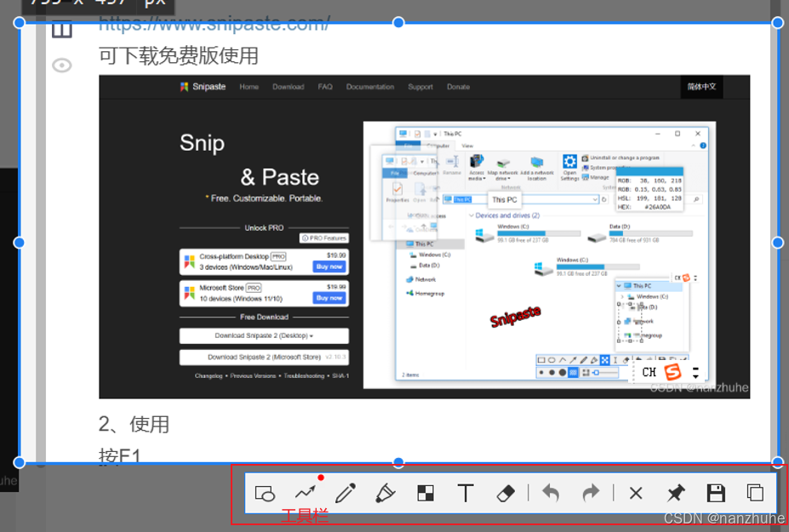Select the eraser tool
Screen dimensions: 789x532
506,493
